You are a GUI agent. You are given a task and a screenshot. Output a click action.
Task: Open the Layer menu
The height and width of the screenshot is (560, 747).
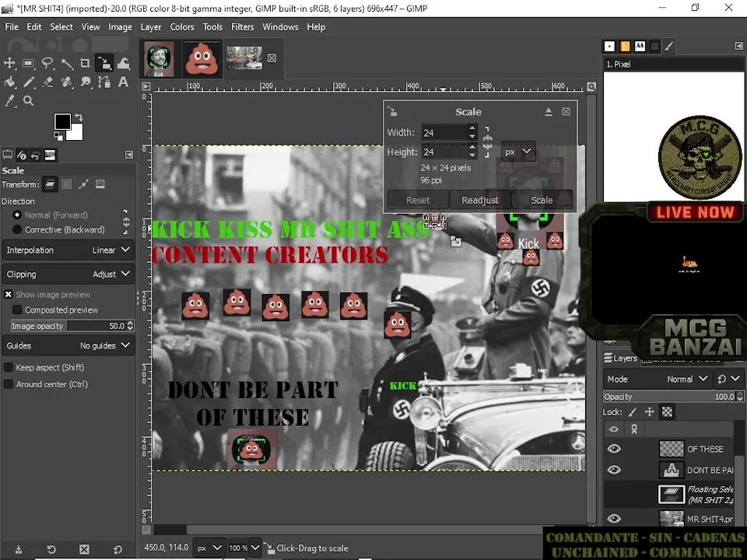[x=151, y=27]
